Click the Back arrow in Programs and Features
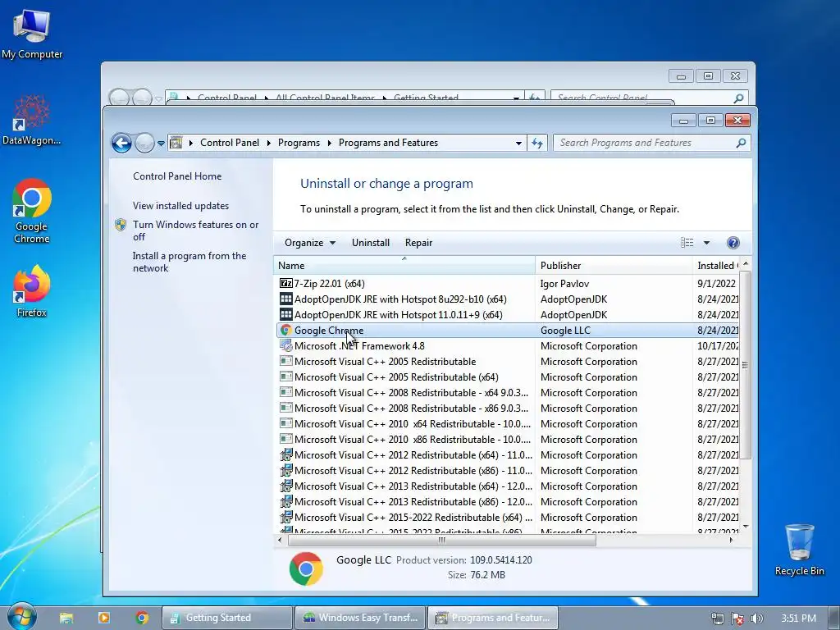840x630 pixels. click(121, 143)
